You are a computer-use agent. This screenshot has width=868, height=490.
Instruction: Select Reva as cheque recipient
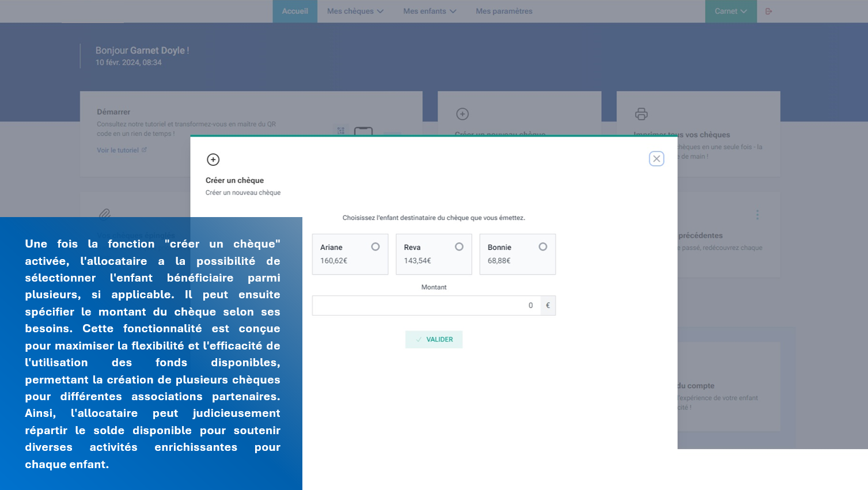[458, 247]
